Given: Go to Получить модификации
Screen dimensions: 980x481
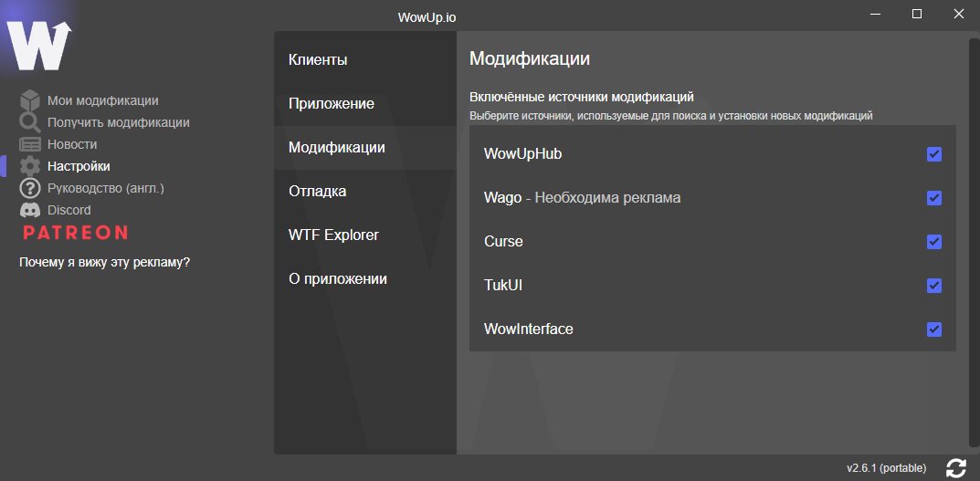Looking at the screenshot, I should 118,122.
